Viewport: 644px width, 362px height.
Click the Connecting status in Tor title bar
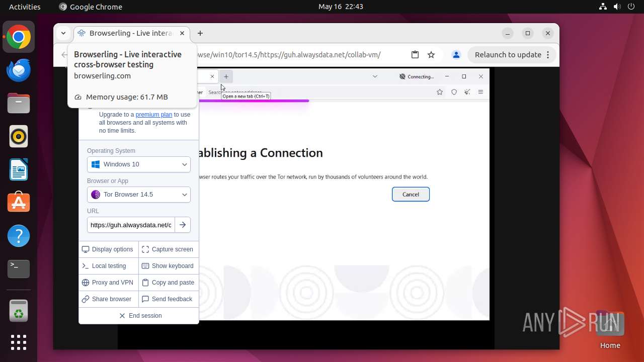pyautogui.click(x=417, y=76)
